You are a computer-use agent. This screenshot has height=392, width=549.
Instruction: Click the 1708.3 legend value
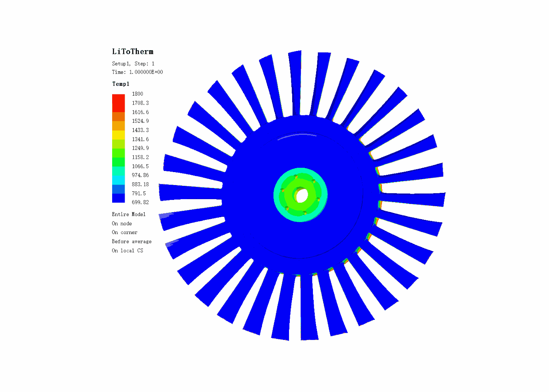[x=140, y=103]
